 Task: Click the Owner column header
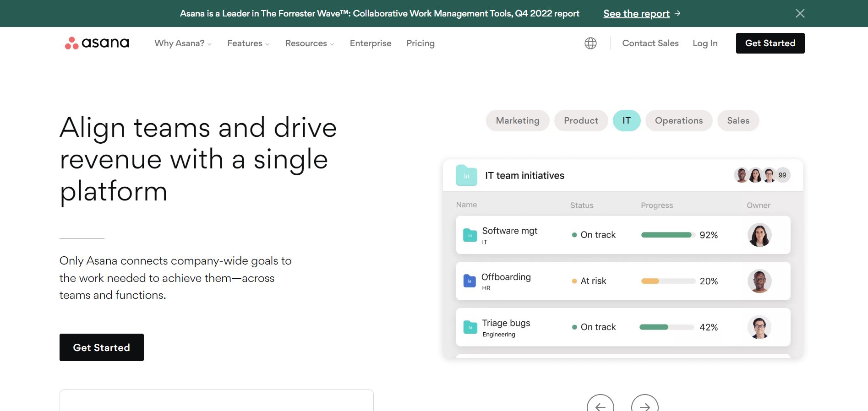tap(759, 205)
